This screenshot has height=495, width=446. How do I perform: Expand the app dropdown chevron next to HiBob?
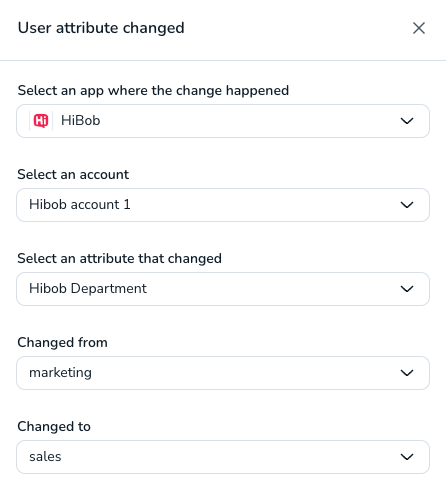[x=407, y=121]
